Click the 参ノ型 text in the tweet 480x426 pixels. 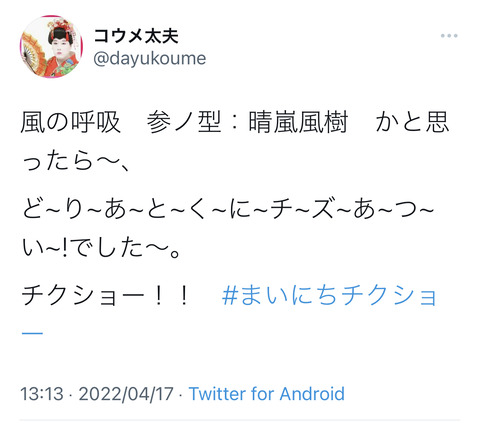point(184,122)
